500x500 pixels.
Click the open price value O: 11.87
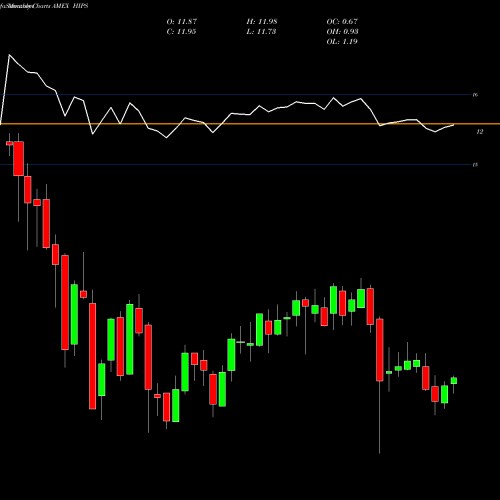tap(182, 21)
